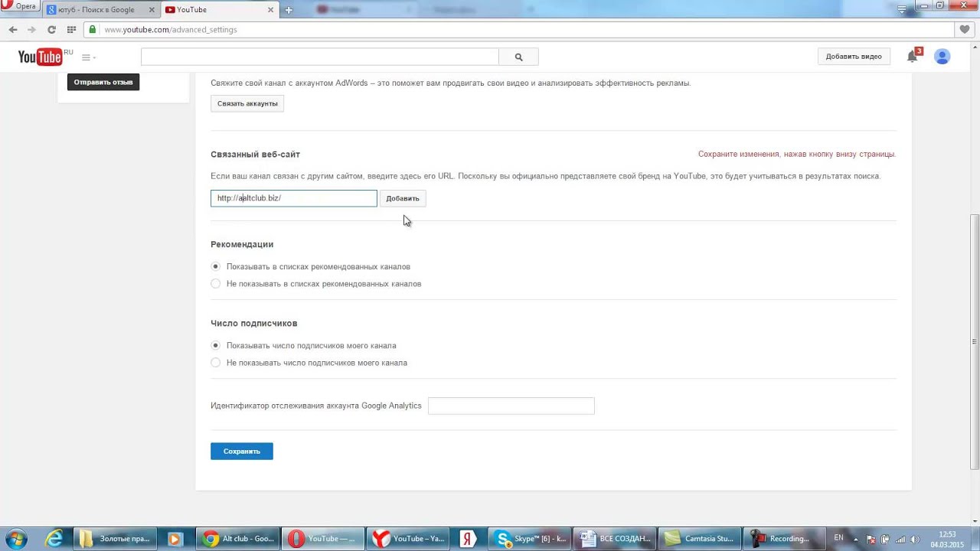Open the YouTube guide menu icon
Image resolution: width=980 pixels, height=551 pixels.
tap(88, 57)
